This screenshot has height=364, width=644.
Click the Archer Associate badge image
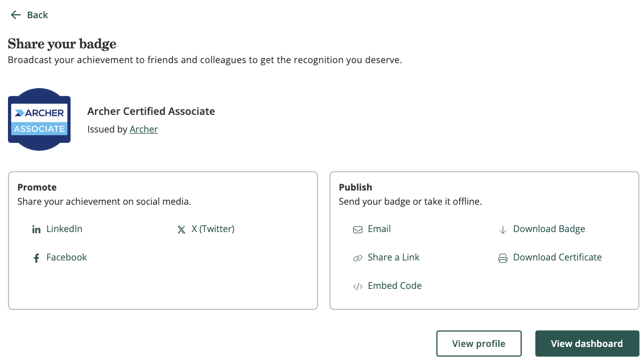coord(39,119)
